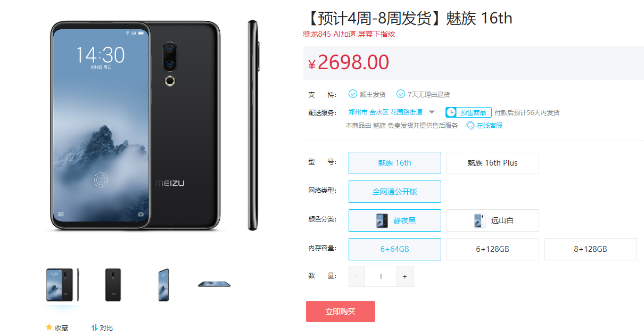The image size is (644, 336).
Task: Click the compare (对比) icon
Action: coord(94,327)
